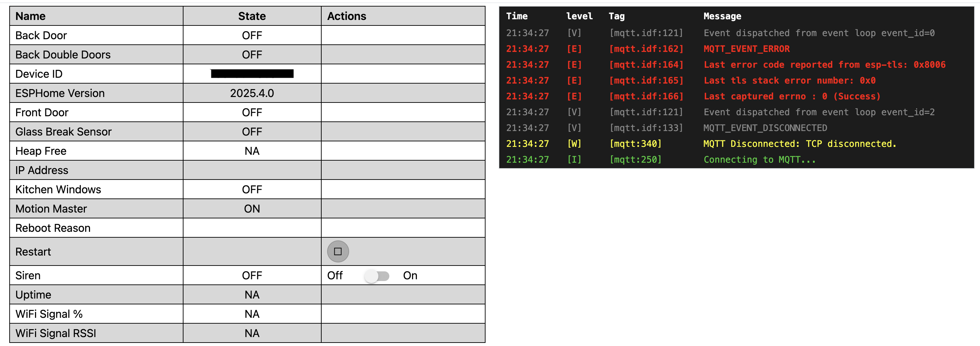Select the Back Door row name
Viewport: 980px width, 346px height.
coord(41,35)
